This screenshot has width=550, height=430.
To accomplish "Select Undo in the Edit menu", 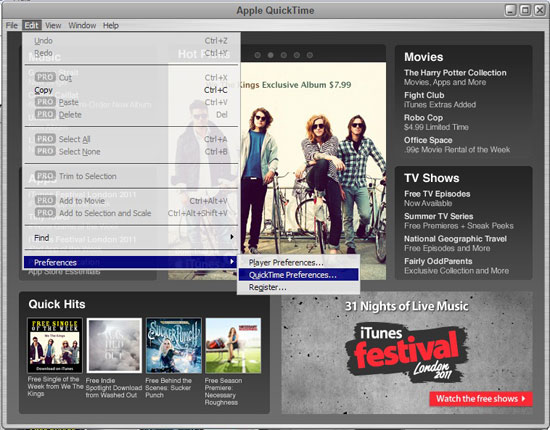I will (131, 41).
